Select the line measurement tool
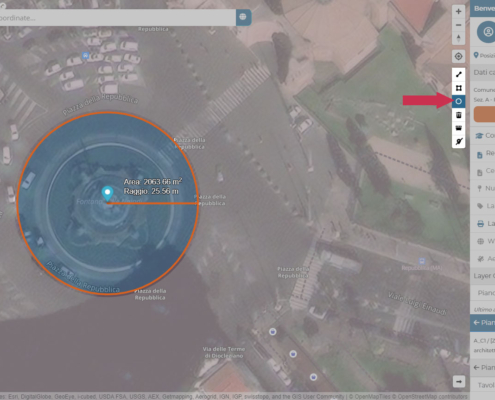The image size is (495, 400). (x=459, y=75)
